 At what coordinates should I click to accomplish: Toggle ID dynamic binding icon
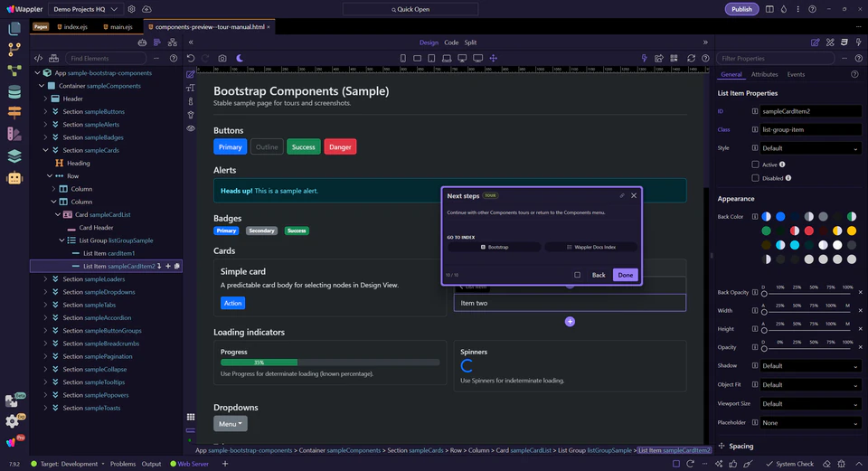[754, 111]
